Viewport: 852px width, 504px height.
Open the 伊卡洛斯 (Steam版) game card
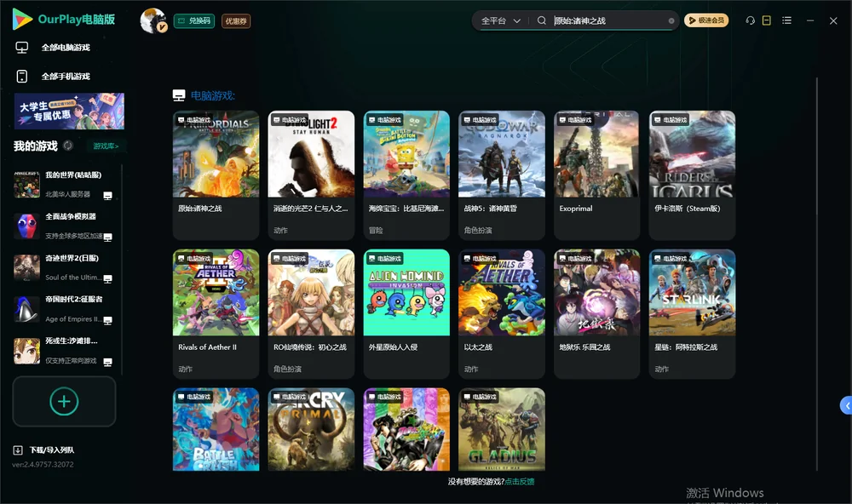(x=692, y=175)
